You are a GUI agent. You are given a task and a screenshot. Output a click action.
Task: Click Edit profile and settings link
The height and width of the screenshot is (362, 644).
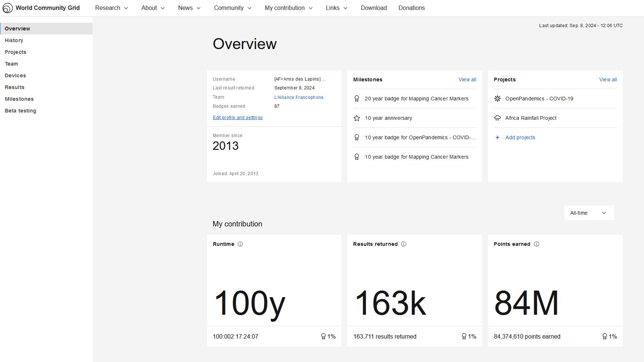click(x=238, y=118)
